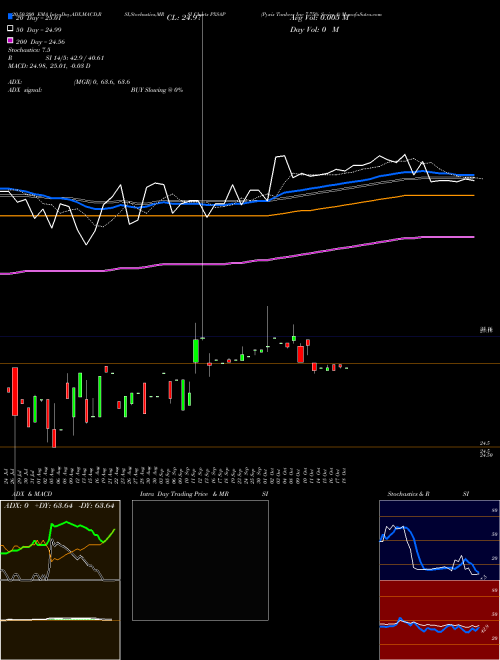
Task: Click the SI 14/3: 42.9 / 40.61 reading
Action: (75, 58)
